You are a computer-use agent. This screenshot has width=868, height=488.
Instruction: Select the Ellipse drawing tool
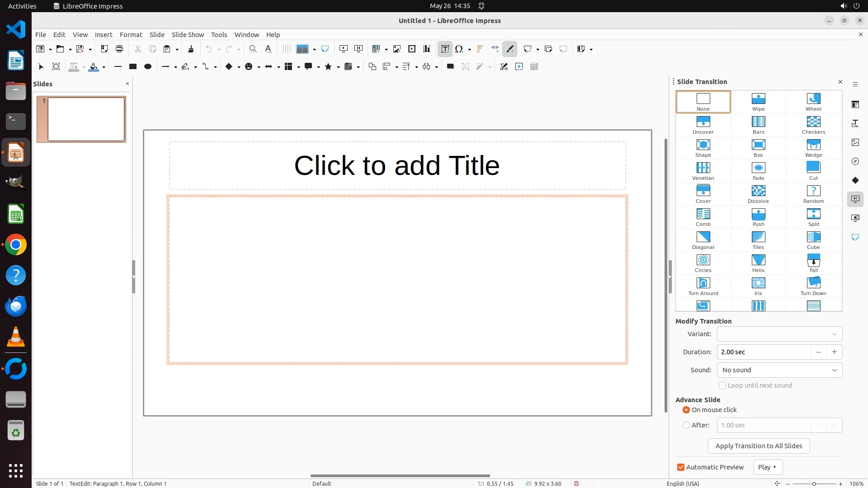147,66
